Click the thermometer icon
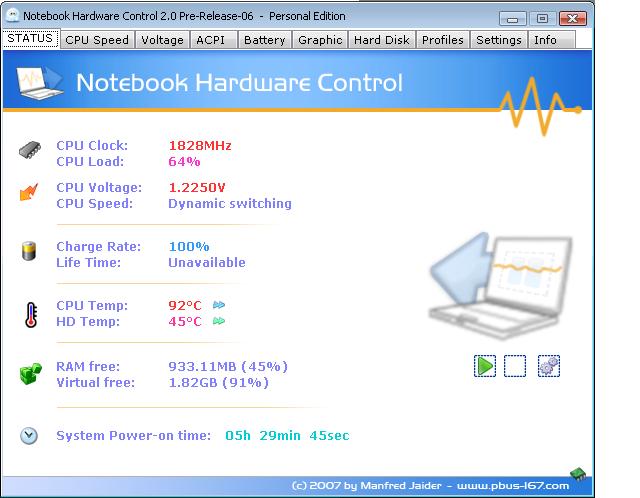 (x=31, y=315)
